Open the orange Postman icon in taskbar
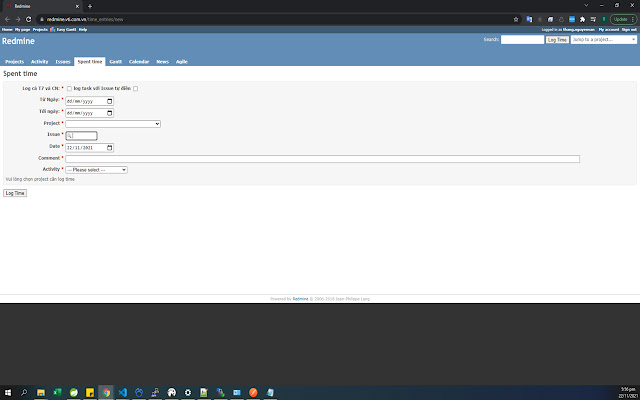This screenshot has height=400, width=640. 253,393
